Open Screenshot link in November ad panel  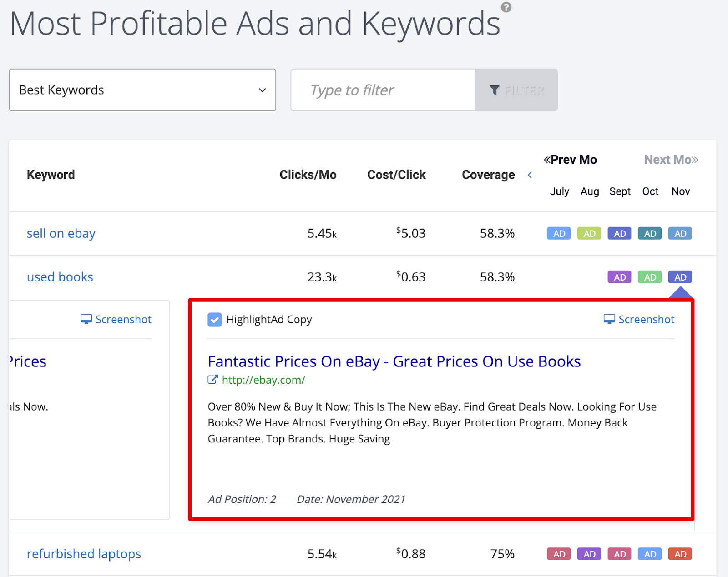pos(639,320)
